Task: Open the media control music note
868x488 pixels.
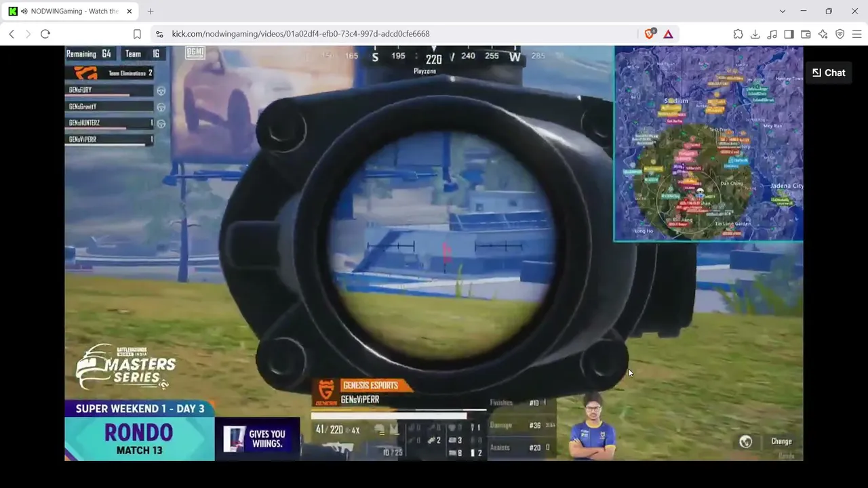Action: (x=772, y=34)
